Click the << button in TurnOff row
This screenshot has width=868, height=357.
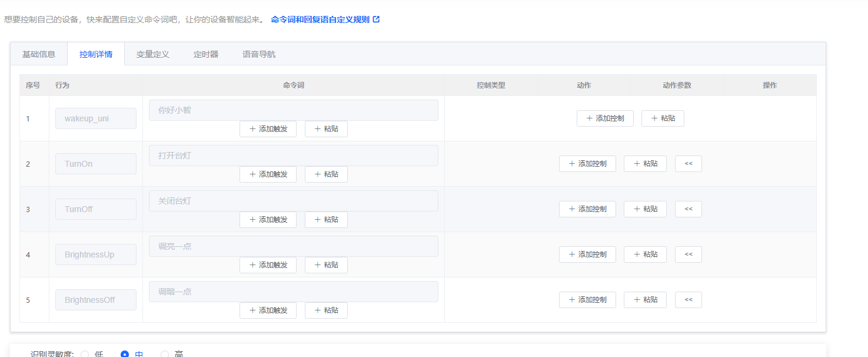coord(688,209)
